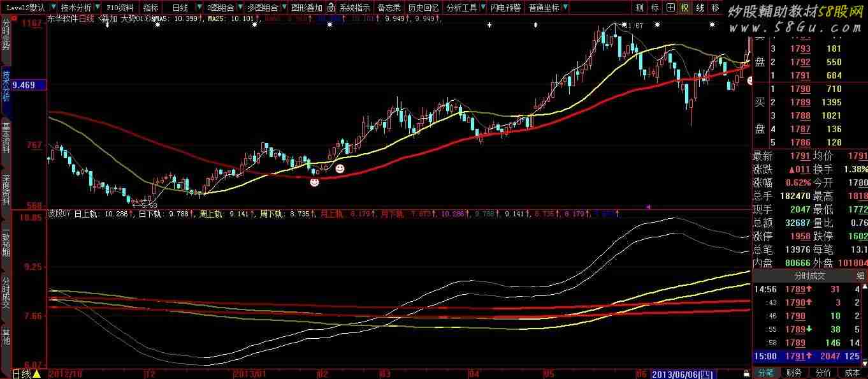Open the 一致预期 side tab
The image size is (868, 379).
[x=6, y=244]
